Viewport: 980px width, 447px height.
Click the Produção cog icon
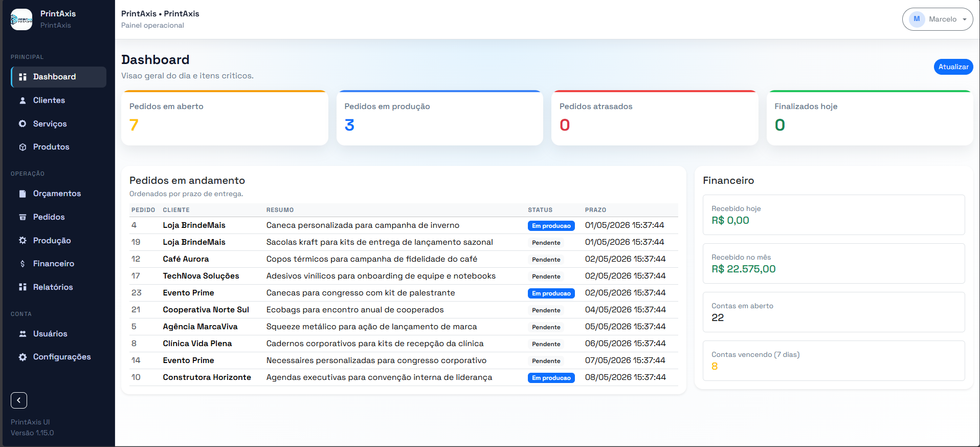23,241
